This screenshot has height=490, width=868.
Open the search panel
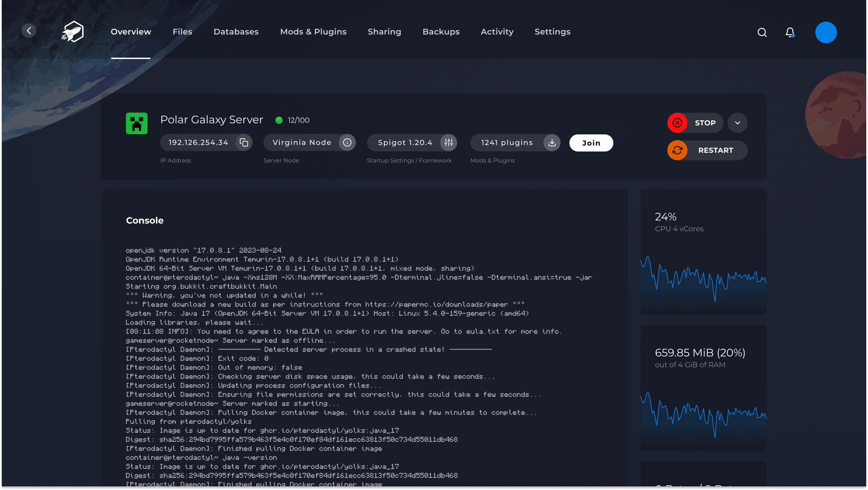point(761,32)
